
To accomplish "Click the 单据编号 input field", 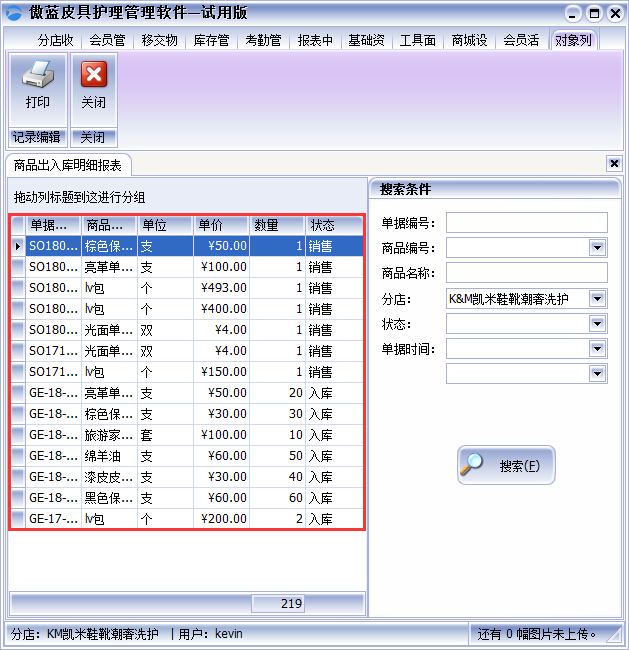I will [x=526, y=222].
